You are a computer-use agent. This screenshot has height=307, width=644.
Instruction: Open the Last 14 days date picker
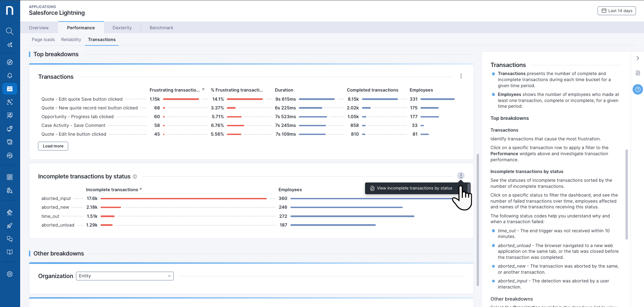point(616,11)
